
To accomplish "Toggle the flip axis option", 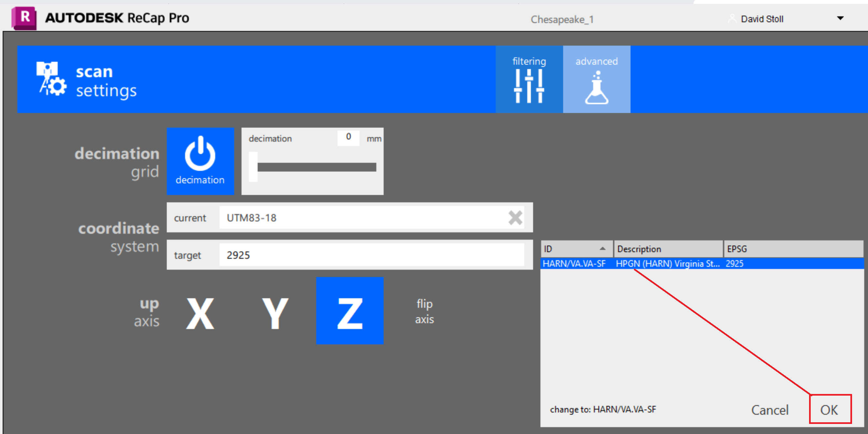I will [424, 311].
